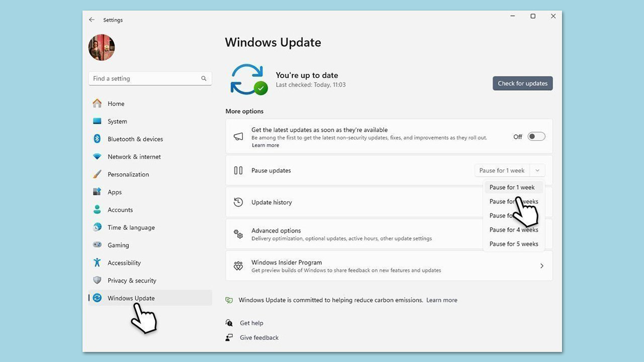This screenshot has height=362, width=644.
Task: Click Check for updates button
Action: (x=523, y=83)
